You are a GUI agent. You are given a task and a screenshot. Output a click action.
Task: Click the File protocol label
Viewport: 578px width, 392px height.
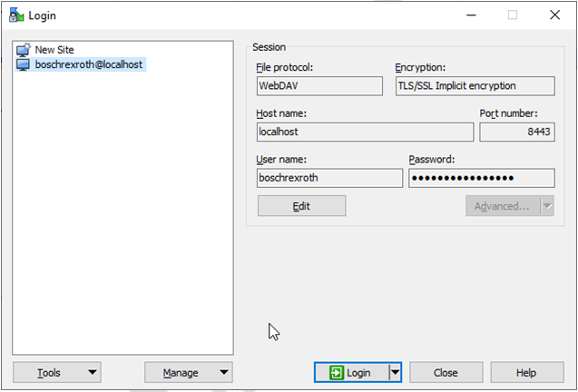[x=284, y=68]
